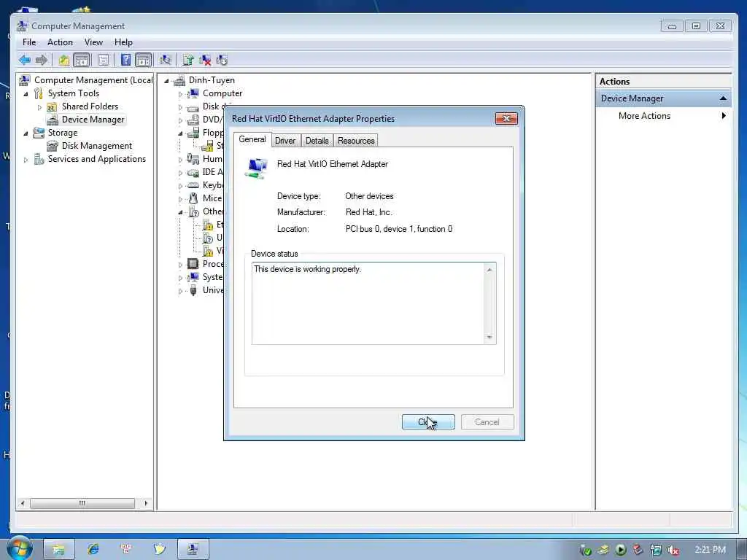Viewport: 747px width, 560px height.
Task: Select Shared Folders in console tree
Action: 90,106
